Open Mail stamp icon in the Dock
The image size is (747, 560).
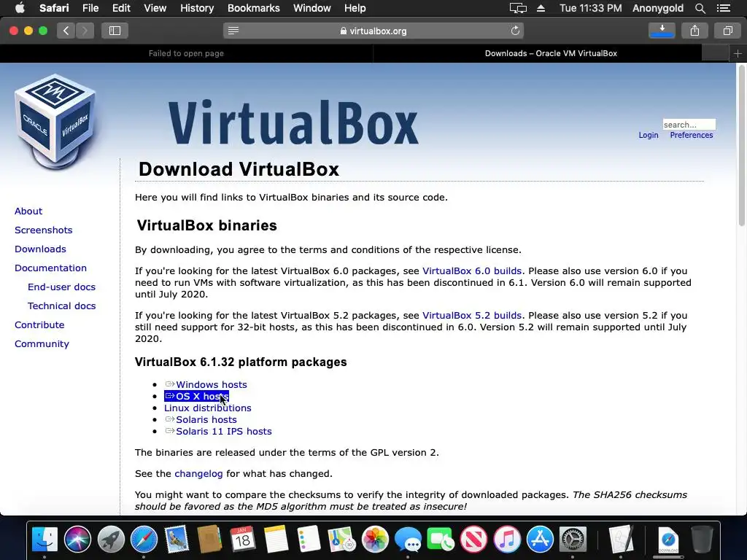pyautogui.click(x=177, y=539)
